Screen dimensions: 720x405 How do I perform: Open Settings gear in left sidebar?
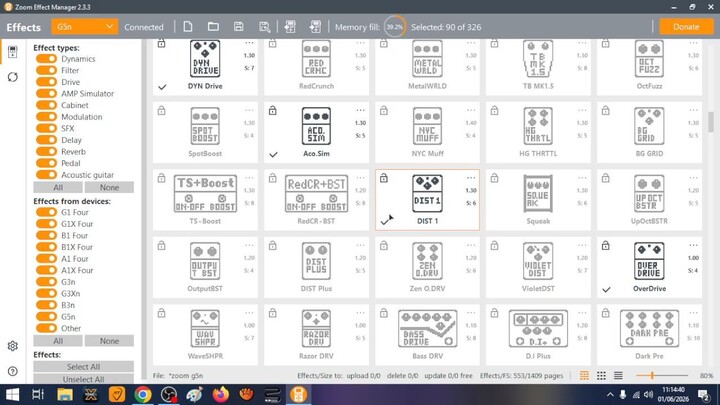12,346
